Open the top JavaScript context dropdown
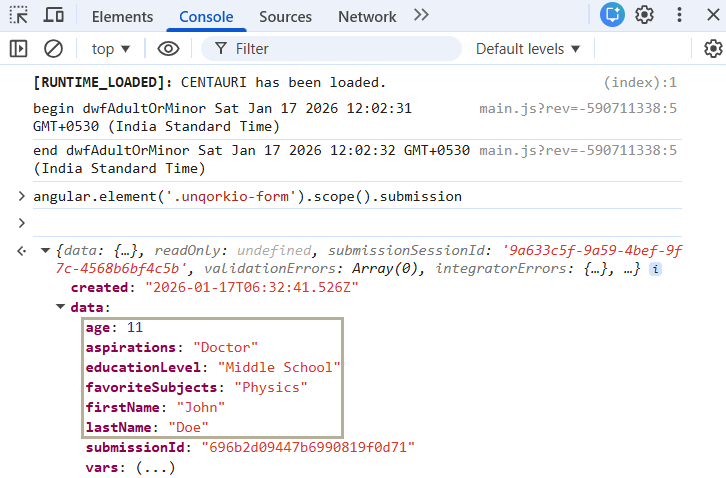The width and height of the screenshot is (726, 478). tap(111, 49)
